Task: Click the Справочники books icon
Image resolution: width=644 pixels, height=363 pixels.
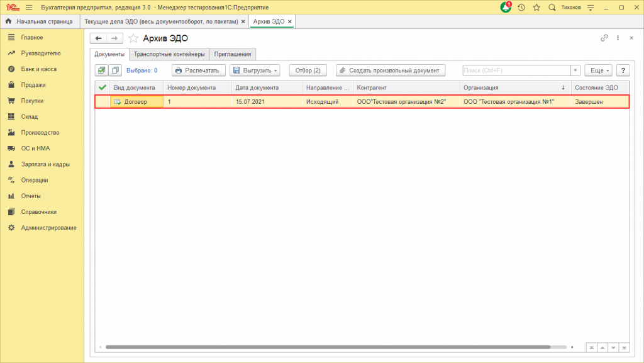Action: pyautogui.click(x=11, y=212)
